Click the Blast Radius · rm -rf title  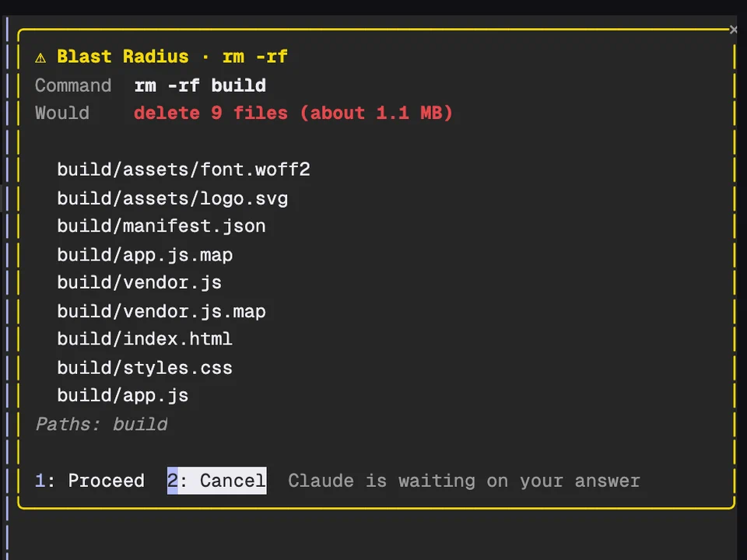[172, 57]
